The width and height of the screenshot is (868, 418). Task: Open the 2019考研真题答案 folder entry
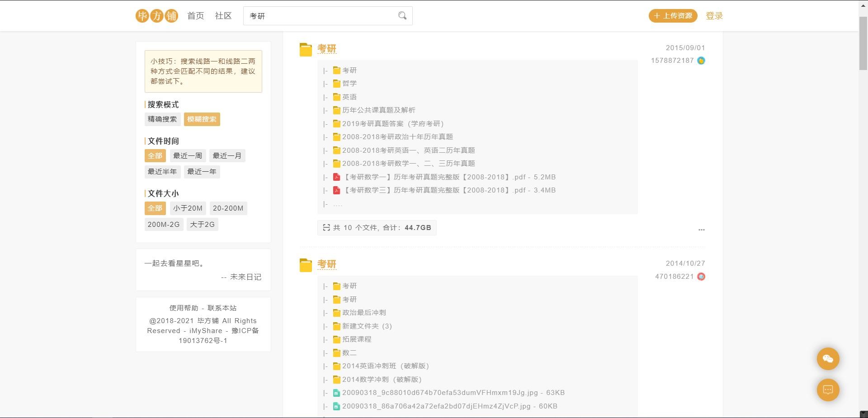(392, 124)
